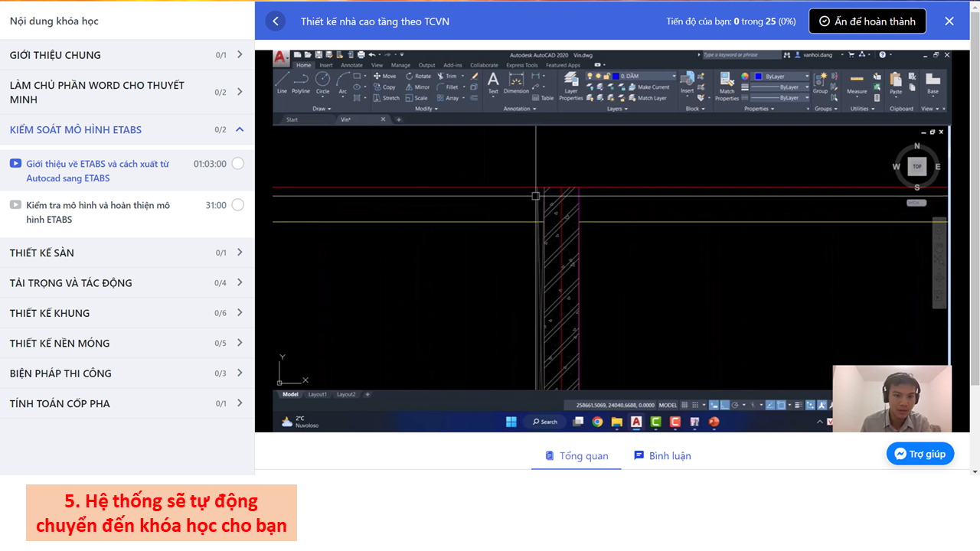Click the instructor webcam thumbnail
980x551 pixels.
pyautogui.click(x=892, y=398)
